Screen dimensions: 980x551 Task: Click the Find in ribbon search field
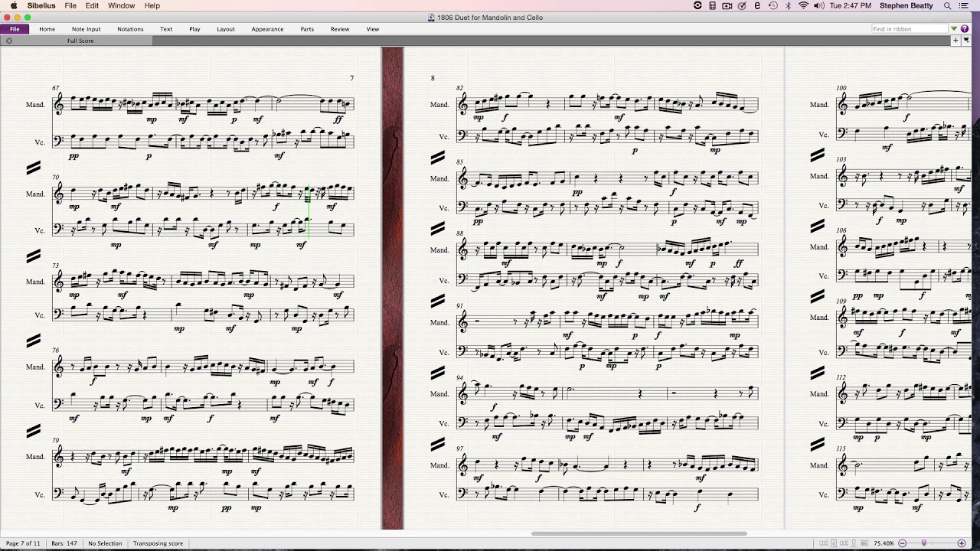910,29
